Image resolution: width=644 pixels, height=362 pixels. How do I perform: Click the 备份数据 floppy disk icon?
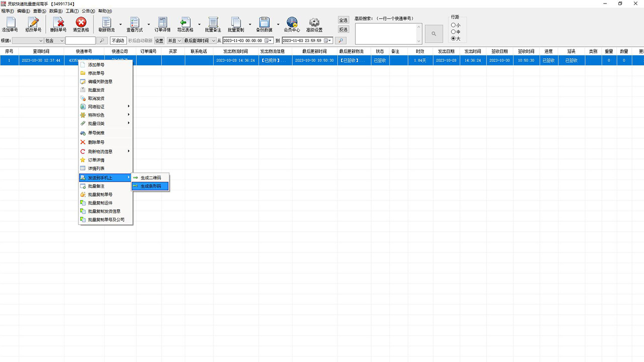tap(264, 24)
